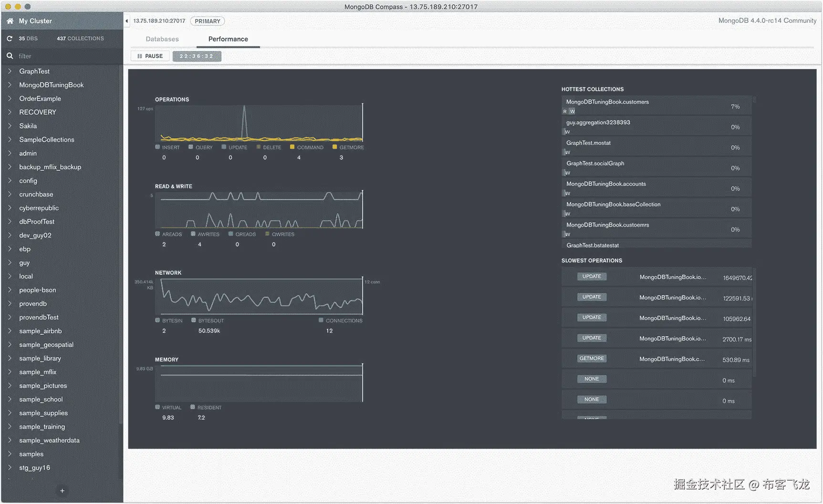Click COMMAND yellow legend square
Viewport: 823px width, 504px height.
click(x=292, y=147)
